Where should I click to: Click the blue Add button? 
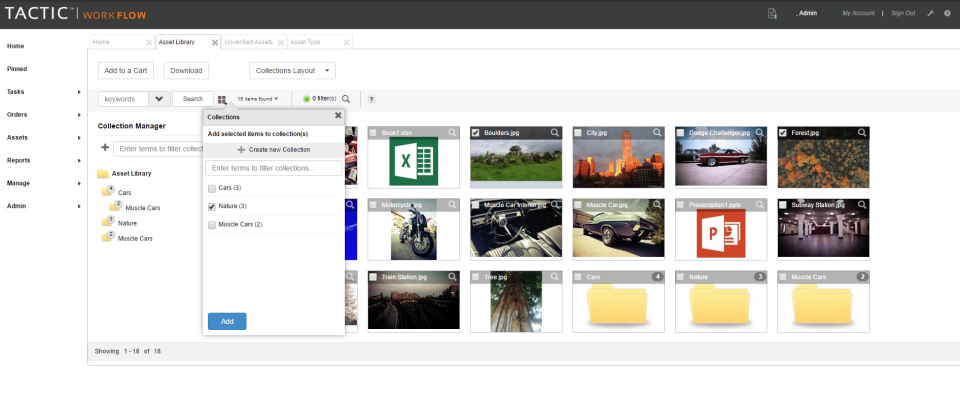pos(227,321)
